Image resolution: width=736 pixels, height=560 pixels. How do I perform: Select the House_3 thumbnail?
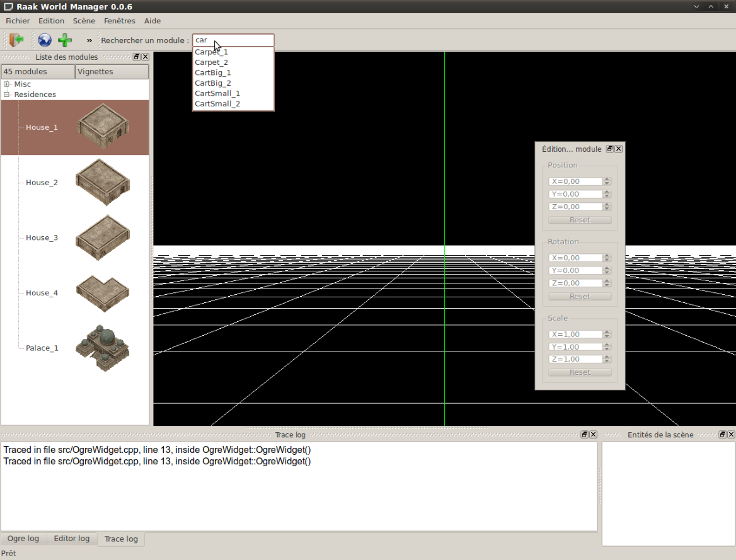click(x=103, y=237)
